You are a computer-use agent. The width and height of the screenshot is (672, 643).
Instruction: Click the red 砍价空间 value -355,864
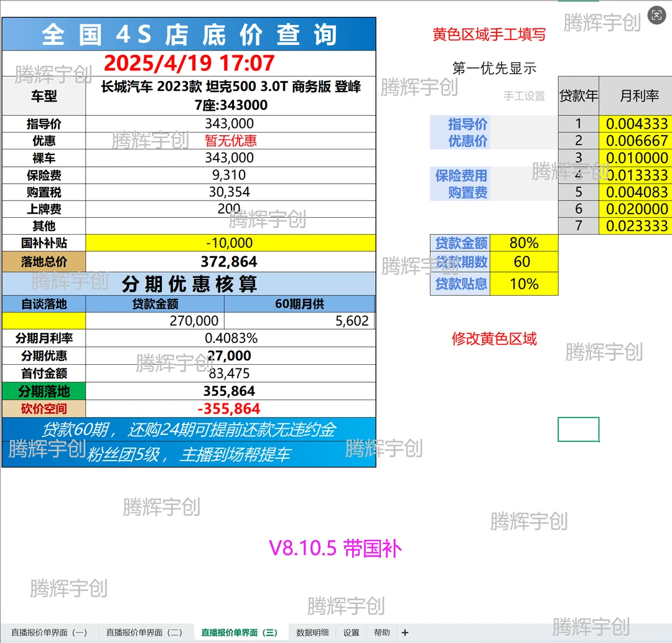230,409
